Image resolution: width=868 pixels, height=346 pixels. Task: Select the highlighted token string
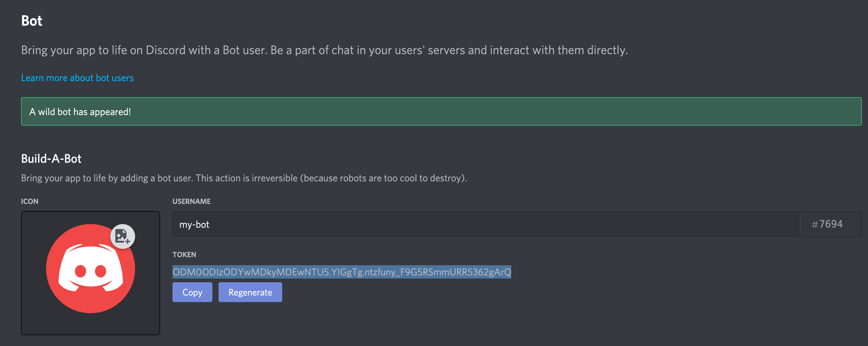pyautogui.click(x=342, y=272)
